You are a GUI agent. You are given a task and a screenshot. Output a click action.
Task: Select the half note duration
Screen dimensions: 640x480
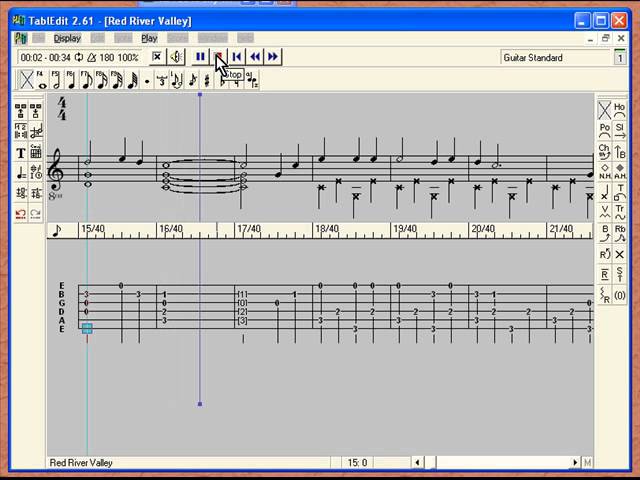coord(56,80)
